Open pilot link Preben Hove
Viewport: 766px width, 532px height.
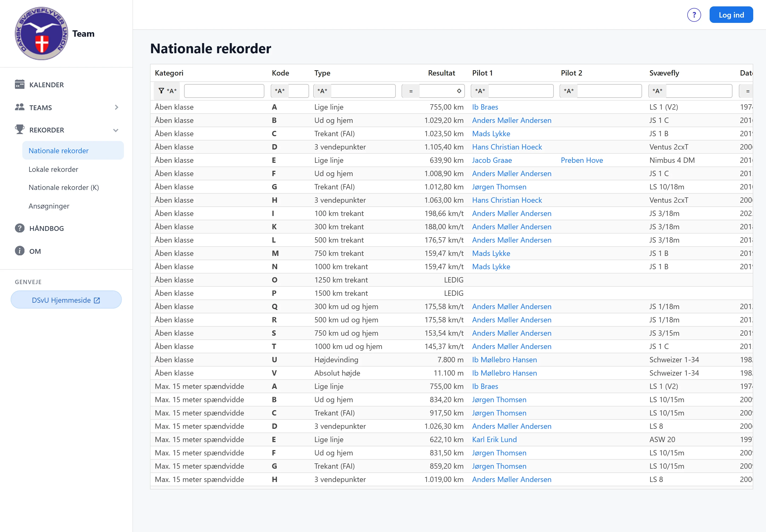pyautogui.click(x=582, y=160)
